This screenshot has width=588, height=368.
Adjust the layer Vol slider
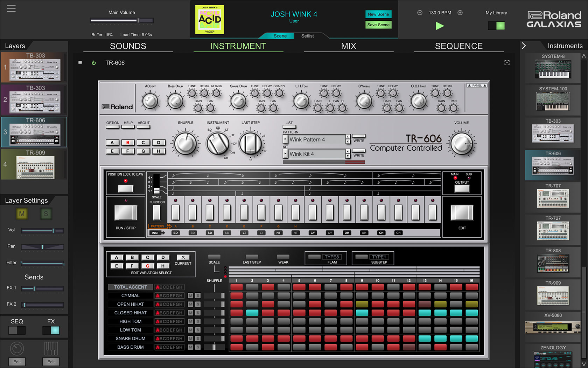click(42, 230)
